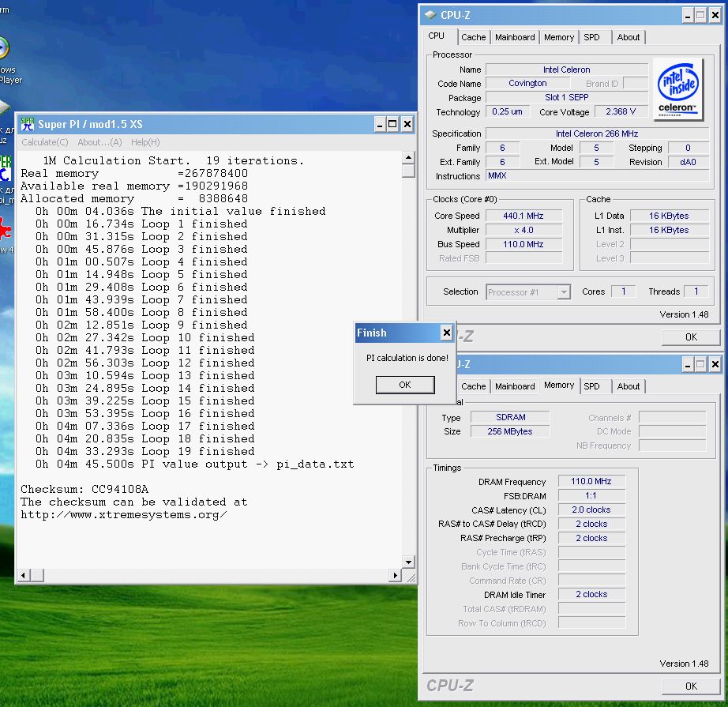Close the top CPU-Z window

(715, 15)
